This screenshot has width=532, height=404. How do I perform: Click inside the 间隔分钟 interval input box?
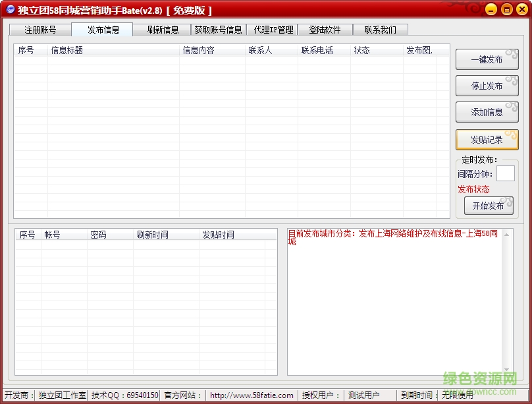click(506, 173)
